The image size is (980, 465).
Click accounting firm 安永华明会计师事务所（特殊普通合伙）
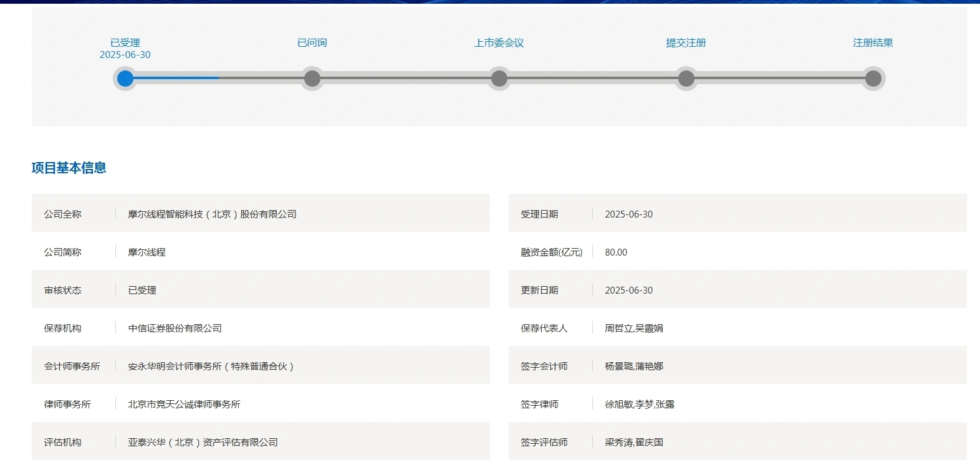(x=211, y=366)
